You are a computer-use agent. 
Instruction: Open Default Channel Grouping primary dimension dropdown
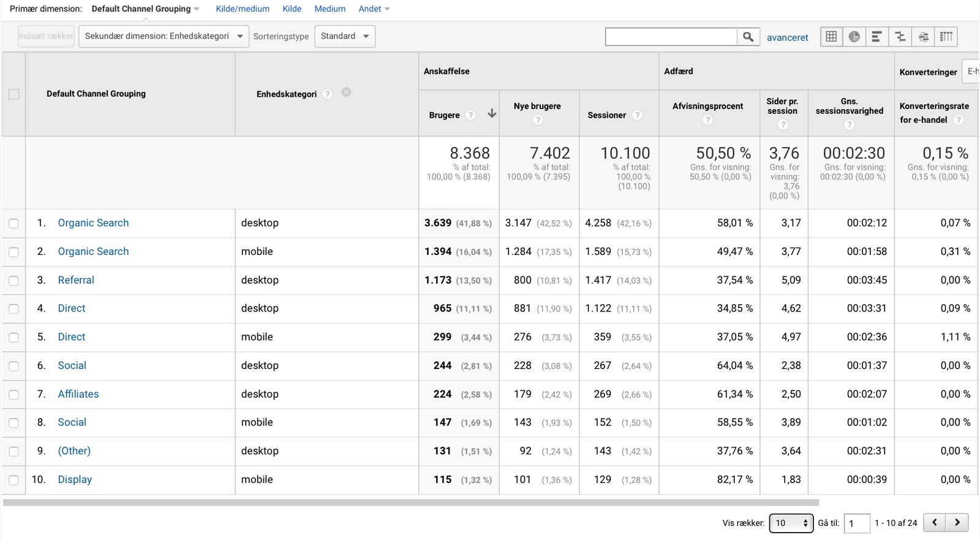(x=146, y=9)
